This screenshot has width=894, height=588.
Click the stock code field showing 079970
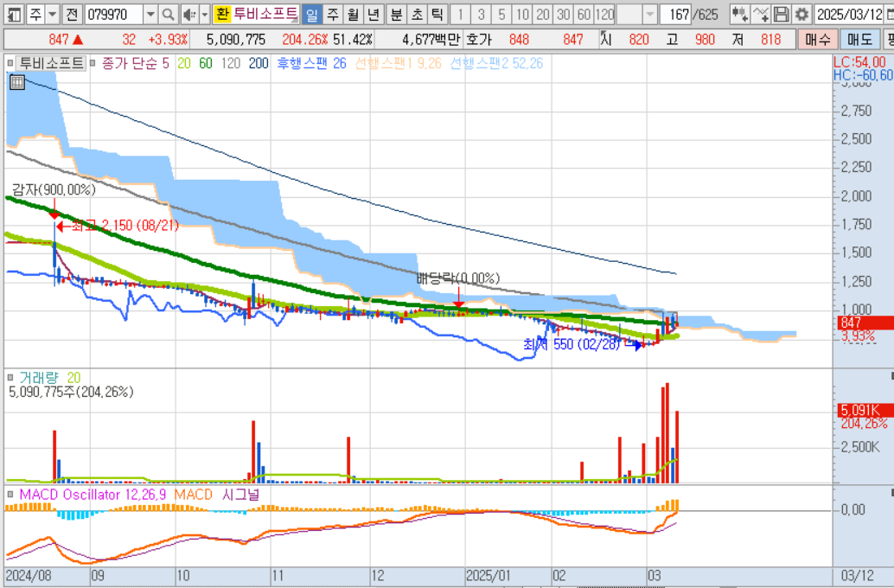coord(113,14)
